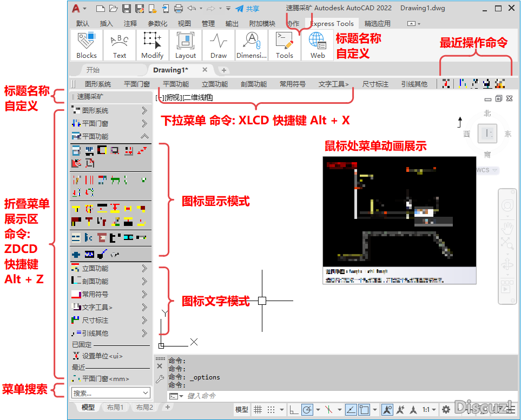The height and width of the screenshot is (420, 521).
Task: Switch to the 布局1 layout tab
Action: (115, 407)
